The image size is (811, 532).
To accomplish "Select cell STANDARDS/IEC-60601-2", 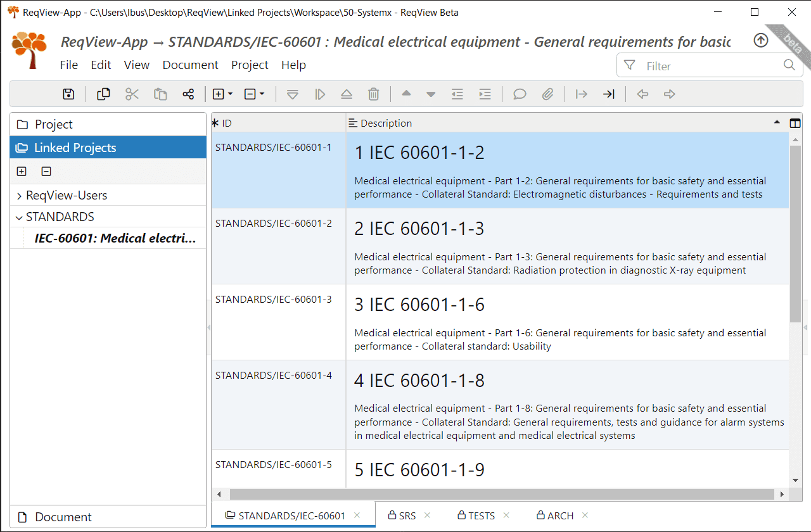I will click(x=279, y=246).
